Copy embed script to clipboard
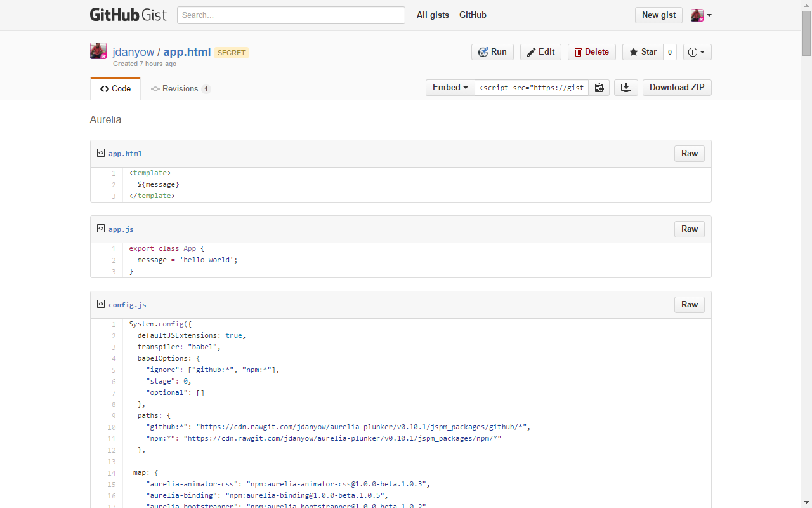 (x=599, y=88)
